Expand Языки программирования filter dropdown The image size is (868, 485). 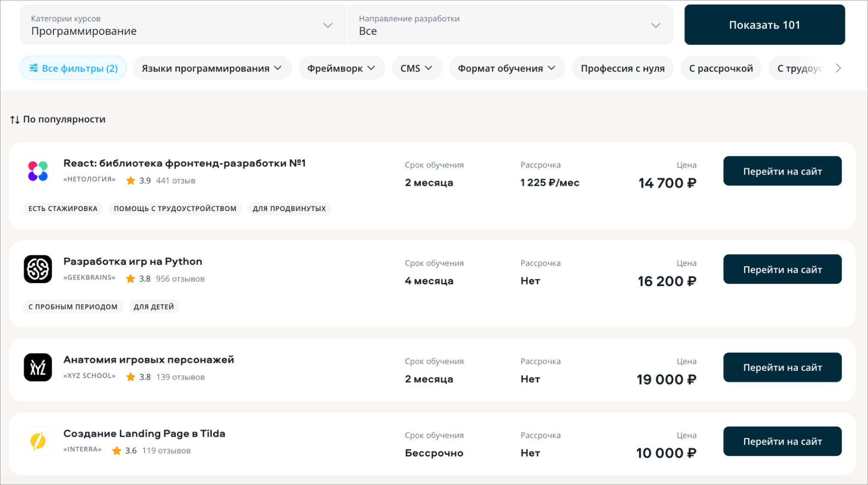(x=212, y=68)
